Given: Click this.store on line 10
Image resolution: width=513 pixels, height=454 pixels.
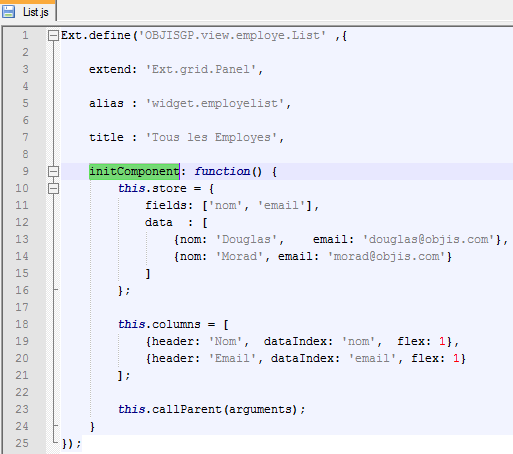Looking at the screenshot, I should (152, 188).
